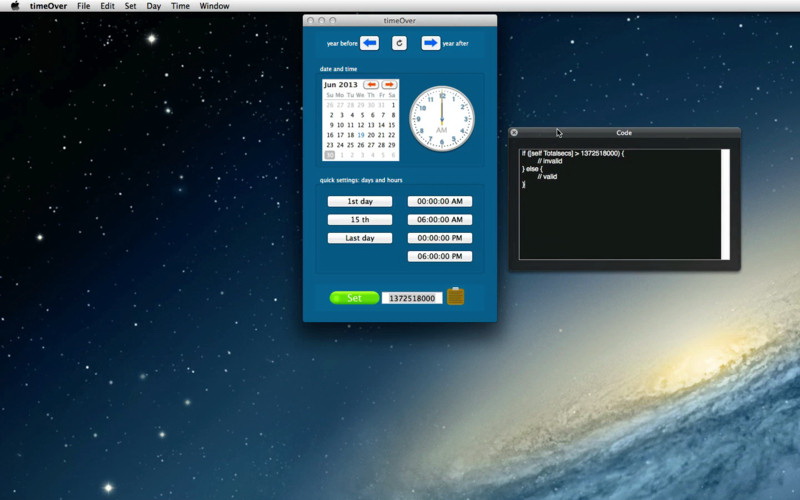Open the File menu
This screenshot has height=500, width=800.
tap(84, 6)
